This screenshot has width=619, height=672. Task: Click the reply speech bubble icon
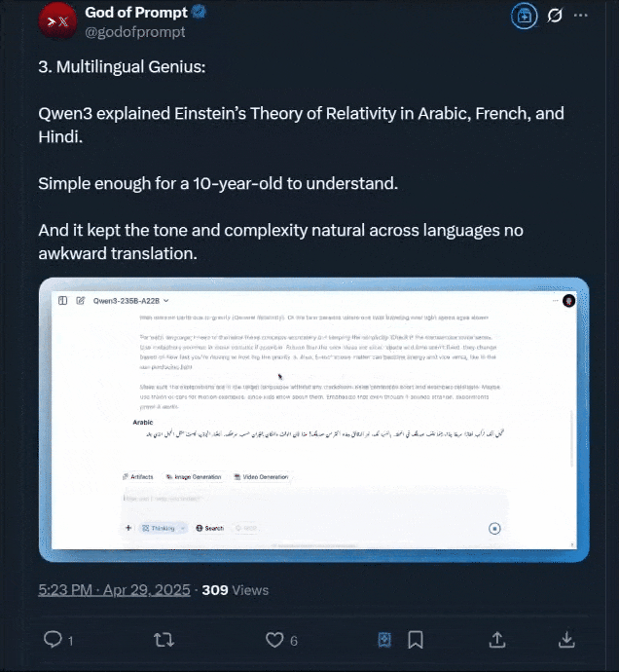click(x=55, y=639)
